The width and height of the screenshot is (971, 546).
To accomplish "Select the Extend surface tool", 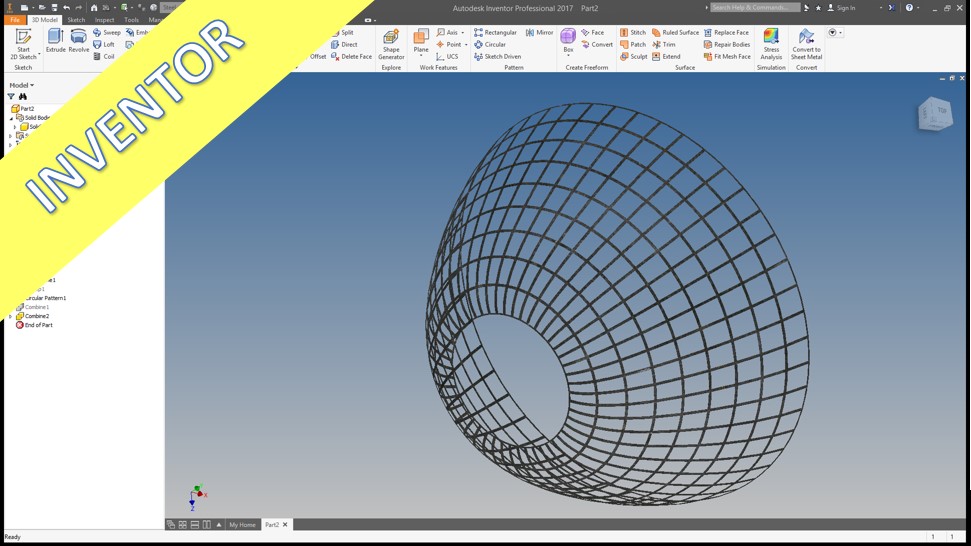I will tap(666, 56).
